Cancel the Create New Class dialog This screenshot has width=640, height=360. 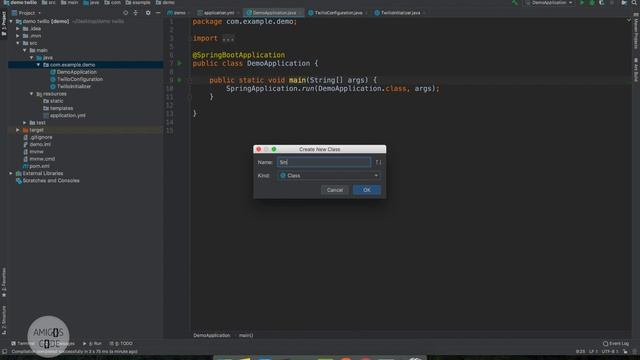pyautogui.click(x=334, y=190)
